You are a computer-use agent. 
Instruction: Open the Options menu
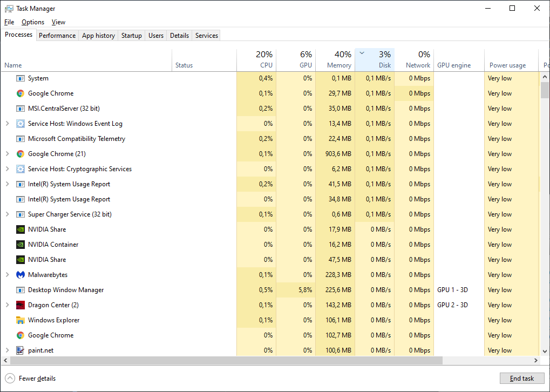pyautogui.click(x=33, y=22)
